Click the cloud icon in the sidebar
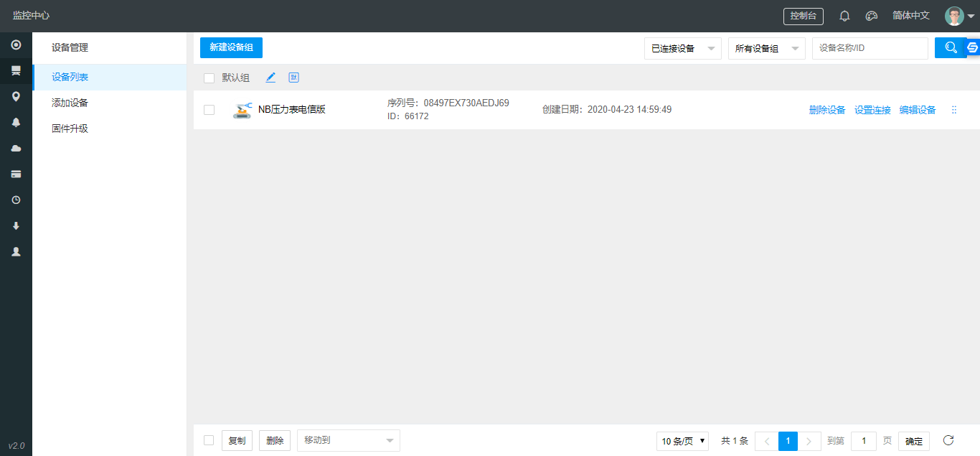 16,148
